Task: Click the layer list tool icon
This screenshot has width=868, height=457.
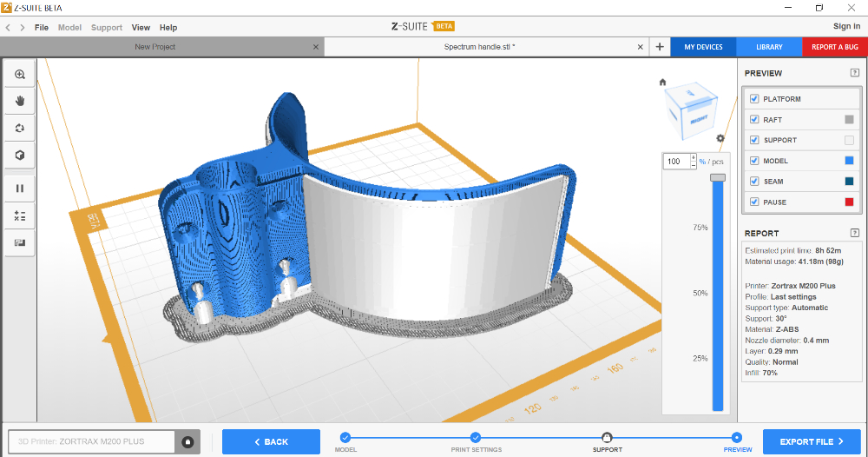Action: (20, 215)
